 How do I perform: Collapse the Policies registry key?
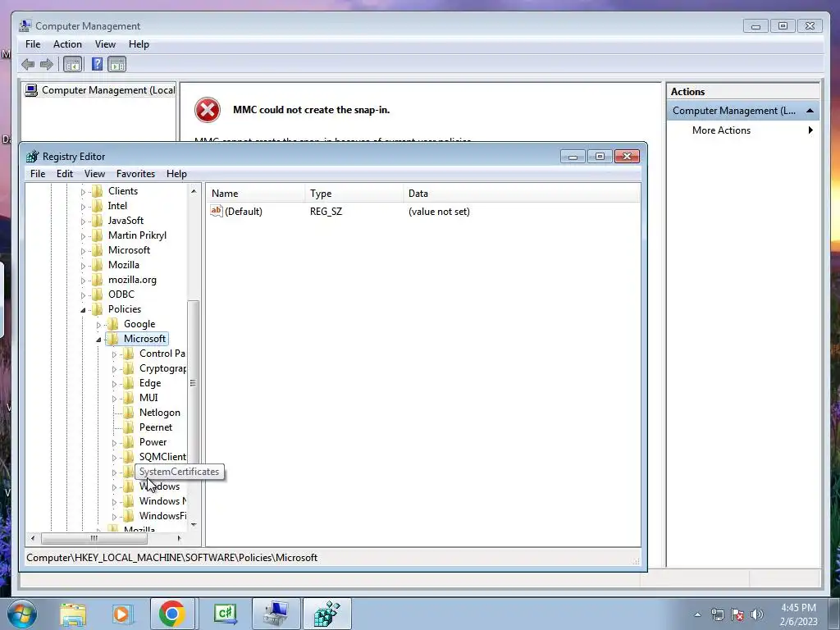83,309
